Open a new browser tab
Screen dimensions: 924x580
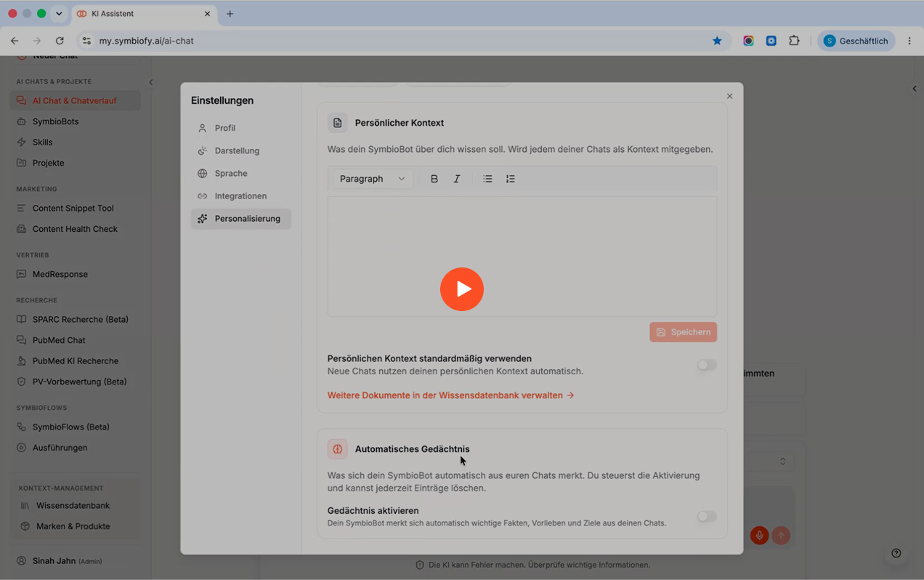pos(230,14)
